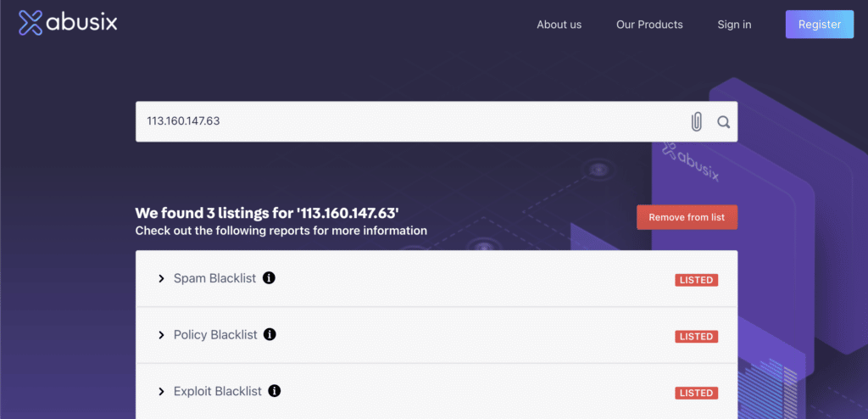This screenshot has height=419, width=868.
Task: Go to the Sign in link
Action: click(734, 25)
